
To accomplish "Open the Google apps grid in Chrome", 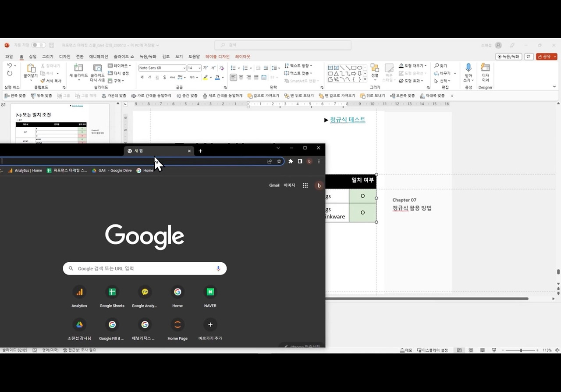I will coord(305,185).
